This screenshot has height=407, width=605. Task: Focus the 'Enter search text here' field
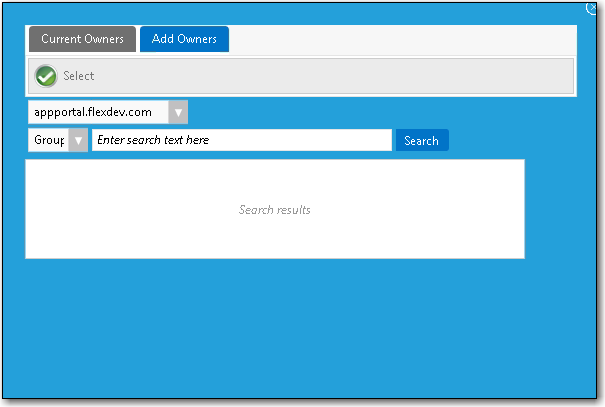[x=241, y=141]
